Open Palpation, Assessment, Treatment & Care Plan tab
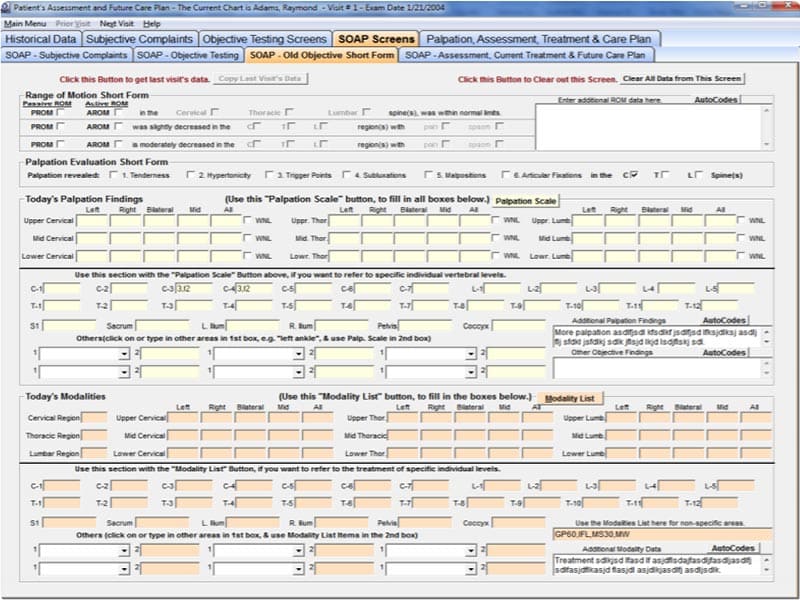Image resolution: width=800 pixels, height=600 pixels. (539, 39)
